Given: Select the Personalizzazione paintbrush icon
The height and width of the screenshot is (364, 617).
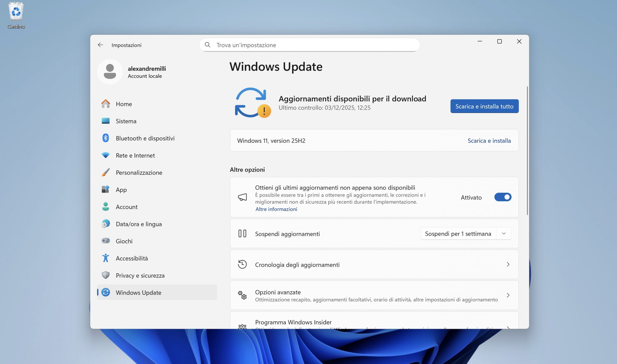Looking at the screenshot, I should click(x=106, y=172).
